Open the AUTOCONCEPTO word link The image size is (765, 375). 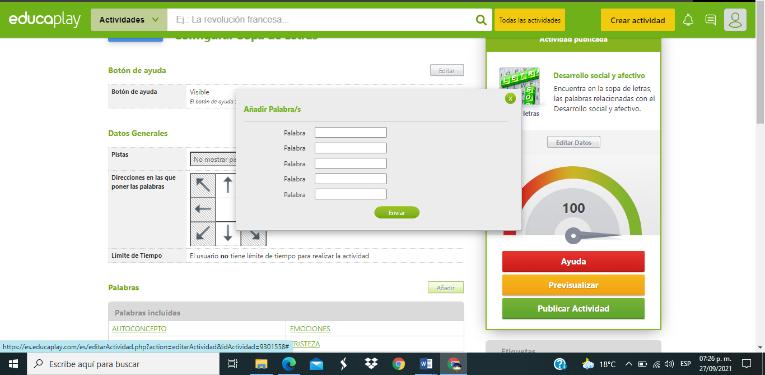click(x=139, y=329)
